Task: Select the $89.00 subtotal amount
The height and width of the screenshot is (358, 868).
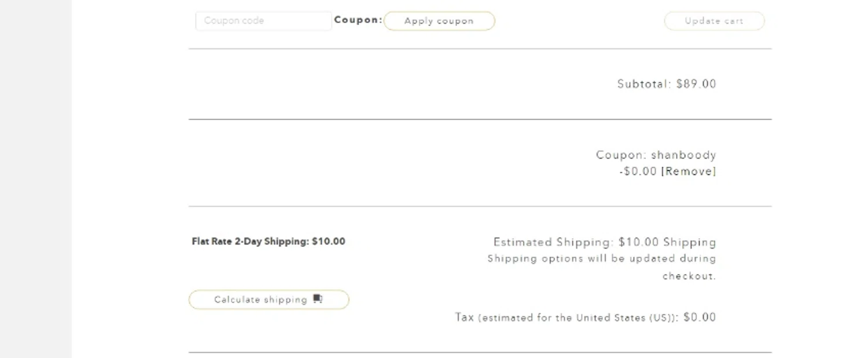Action: point(696,84)
